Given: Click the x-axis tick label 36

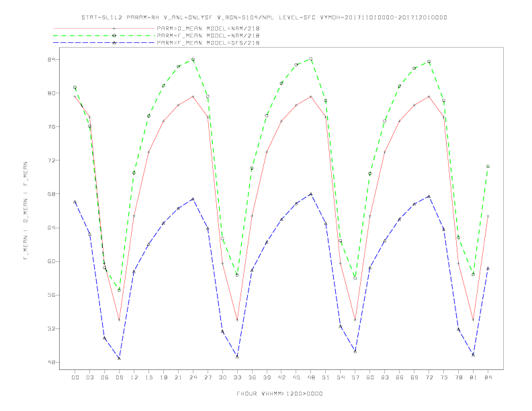Looking at the screenshot, I should (252, 377).
